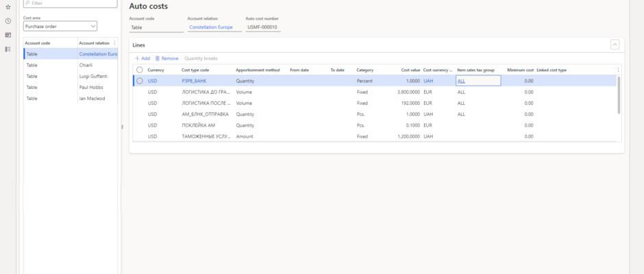Image resolution: width=644 pixels, height=274 pixels.
Task: Select the Ian Macleod row
Action: pyautogui.click(x=71, y=98)
